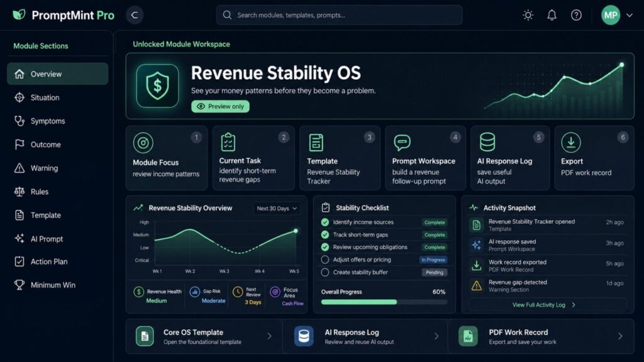Open the bottom AI Response Log shortcut
Image resolution: width=644 pixels, height=362 pixels.
tap(365, 336)
